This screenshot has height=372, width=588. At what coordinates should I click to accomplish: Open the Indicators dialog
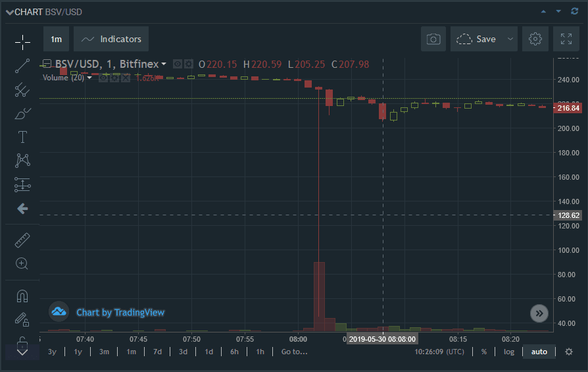(111, 40)
